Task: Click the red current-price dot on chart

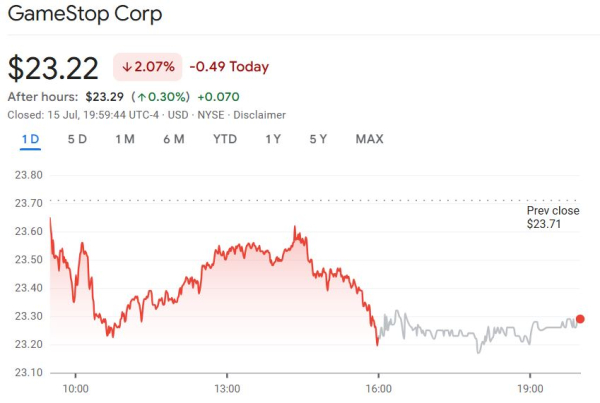Action: tap(580, 319)
